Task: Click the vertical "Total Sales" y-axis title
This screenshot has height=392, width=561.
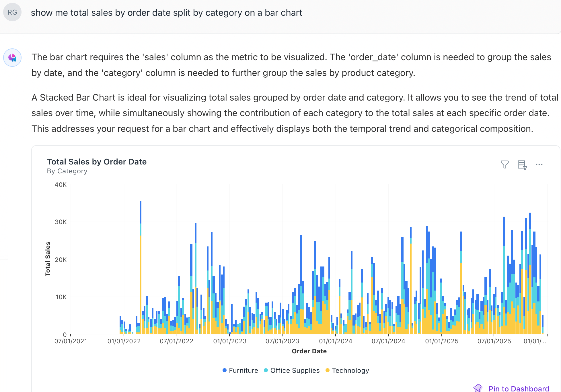Action: coord(48,259)
